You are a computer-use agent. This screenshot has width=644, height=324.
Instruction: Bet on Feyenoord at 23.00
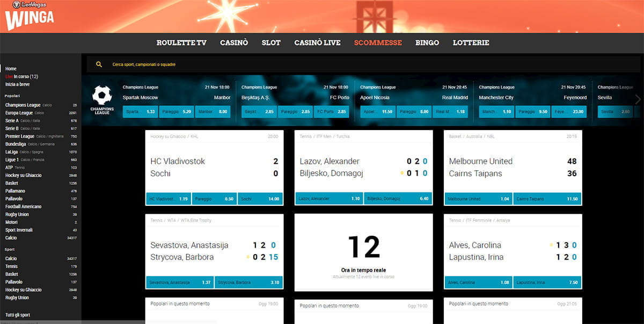pos(569,112)
